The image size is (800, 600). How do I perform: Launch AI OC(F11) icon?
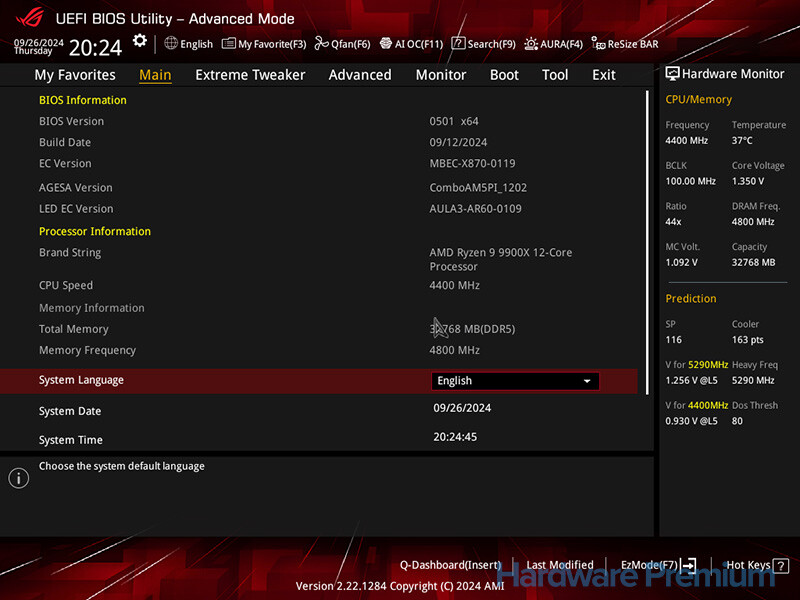point(386,43)
